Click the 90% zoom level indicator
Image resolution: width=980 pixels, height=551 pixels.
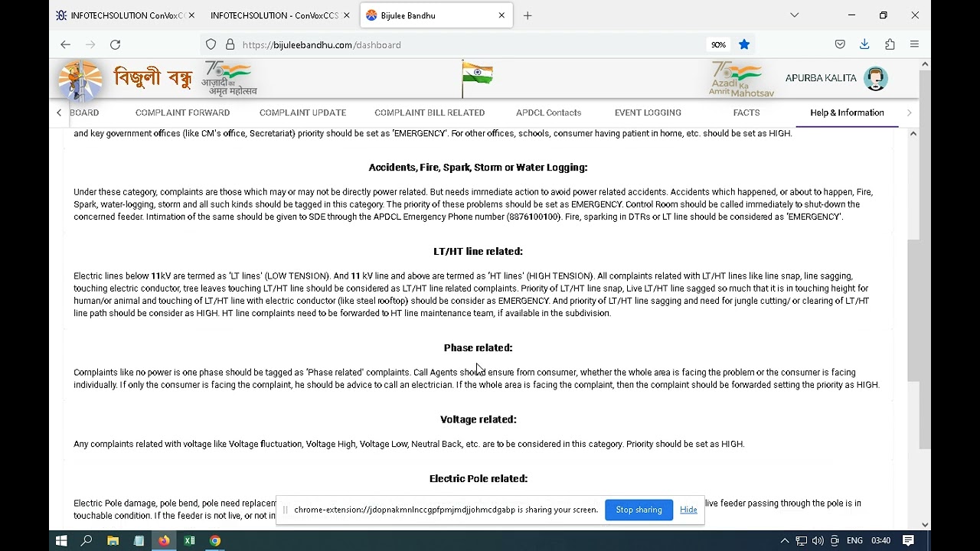coord(718,44)
